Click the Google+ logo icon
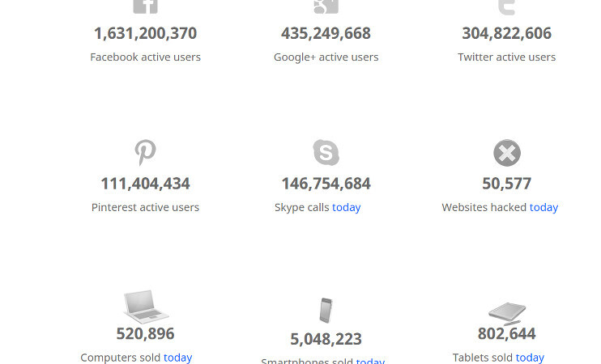The image size is (601, 364). pos(326,6)
